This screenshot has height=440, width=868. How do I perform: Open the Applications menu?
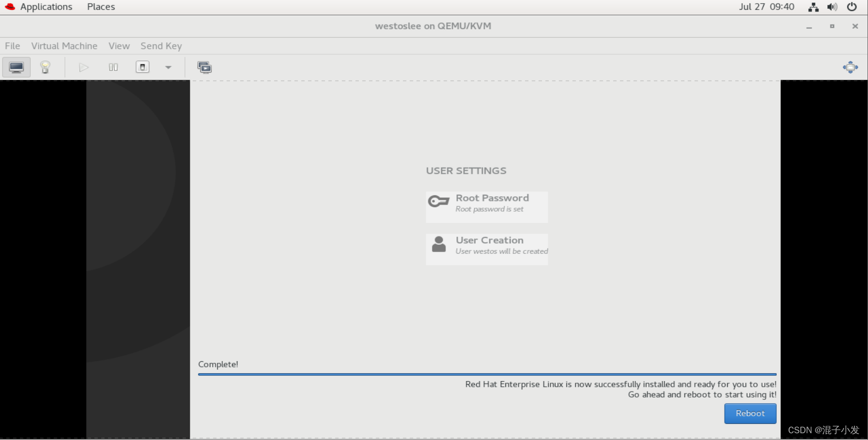point(46,7)
